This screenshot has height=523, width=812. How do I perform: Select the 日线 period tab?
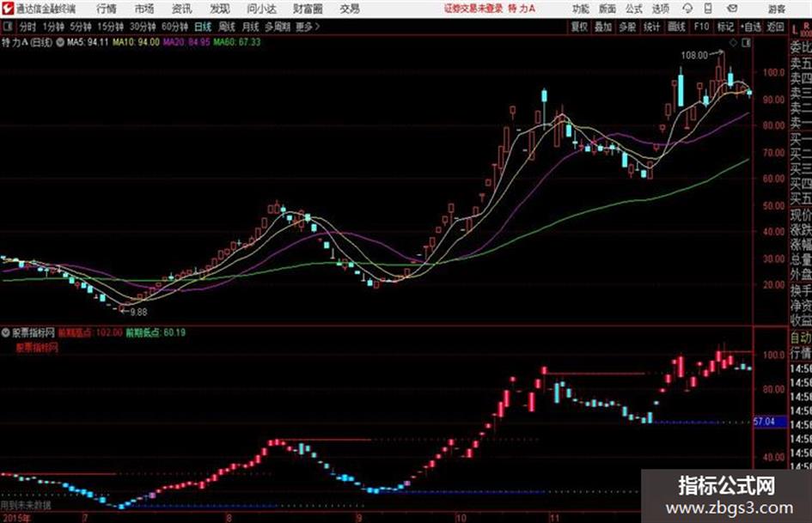(x=203, y=27)
